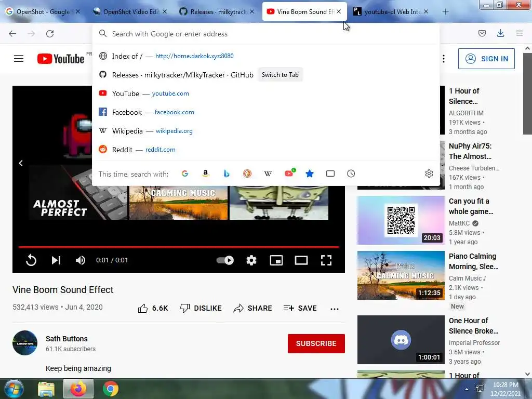Screen dimensions: 532x399
Task: Search open tabs with the tabs icon
Action: pos(330,174)
